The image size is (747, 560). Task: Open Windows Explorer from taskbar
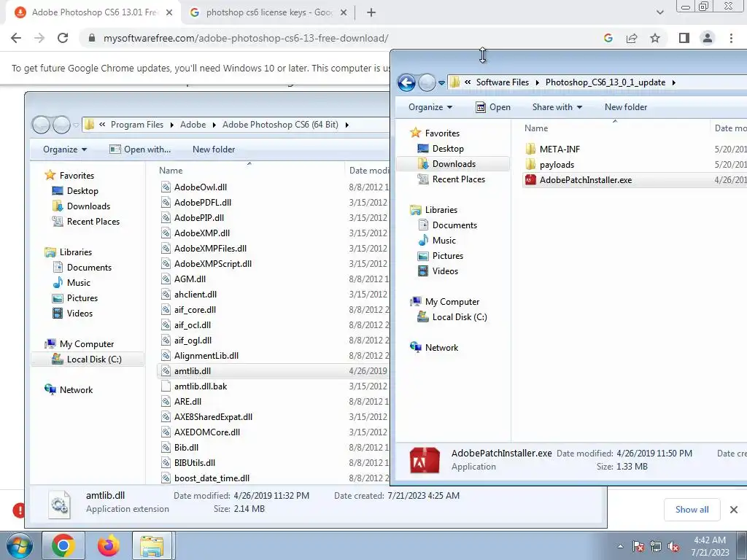[x=152, y=545]
